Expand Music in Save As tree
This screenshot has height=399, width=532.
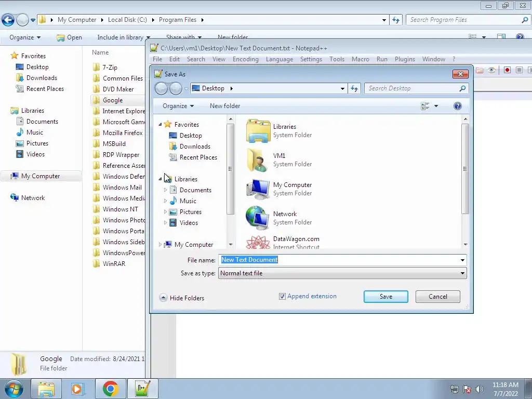point(165,201)
